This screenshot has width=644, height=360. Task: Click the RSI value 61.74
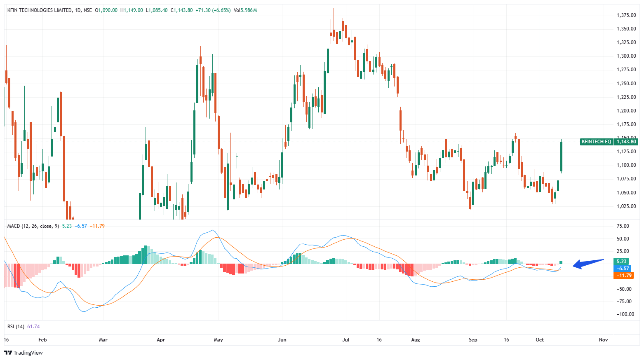33,327
